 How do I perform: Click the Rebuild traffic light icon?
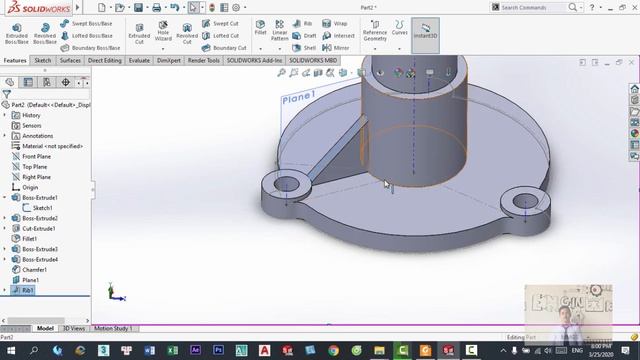point(212,7)
